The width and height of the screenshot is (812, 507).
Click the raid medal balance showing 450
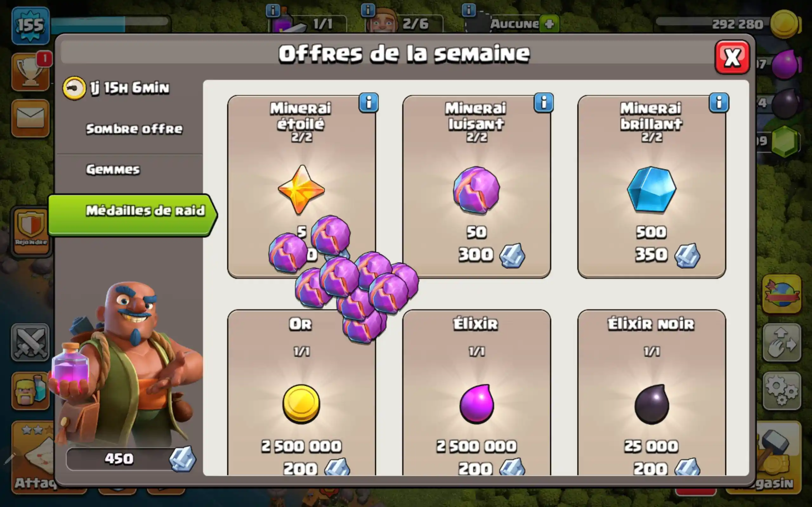tap(131, 459)
